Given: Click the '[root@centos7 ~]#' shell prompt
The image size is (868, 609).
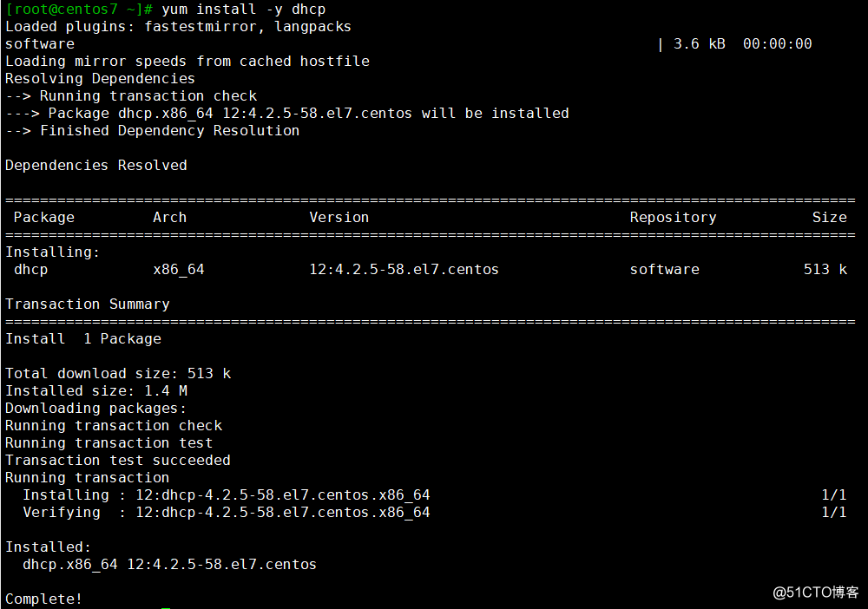Looking at the screenshot, I should tap(79, 10).
